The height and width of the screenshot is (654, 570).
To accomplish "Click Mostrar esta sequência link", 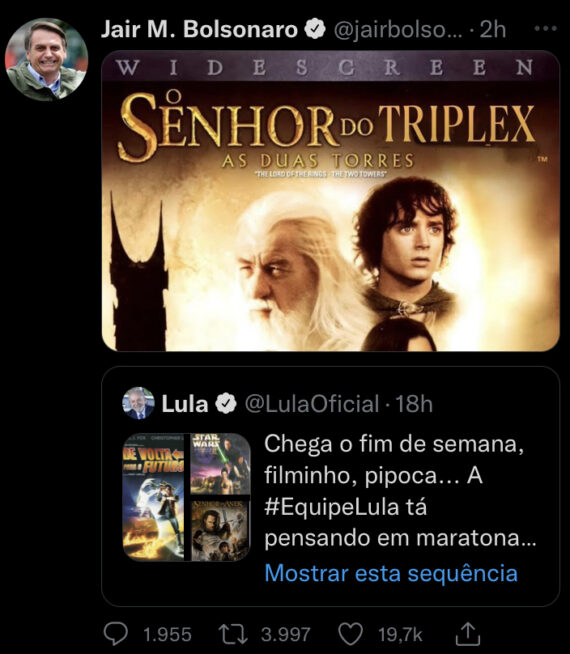I will coord(391,573).
